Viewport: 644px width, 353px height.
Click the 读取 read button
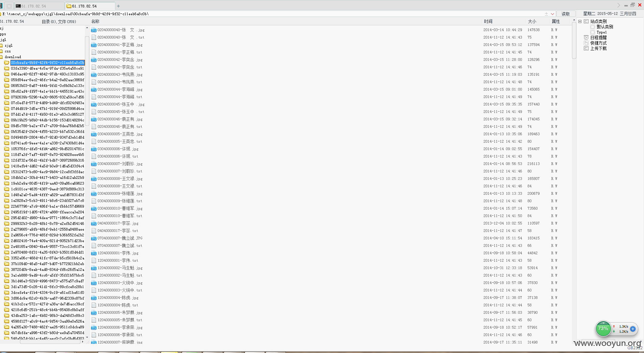566,14
